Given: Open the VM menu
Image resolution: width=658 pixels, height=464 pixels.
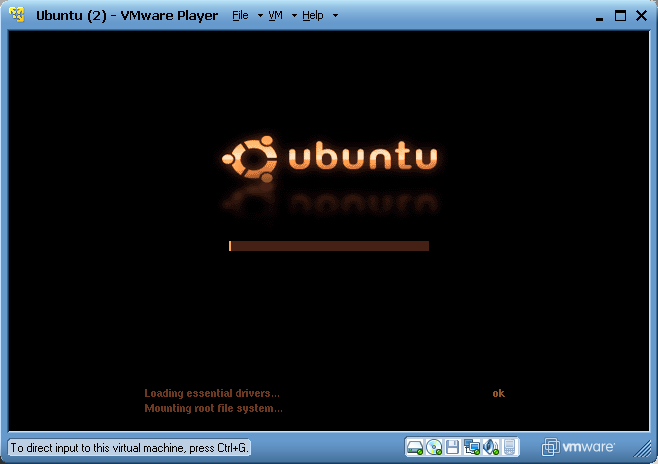Looking at the screenshot, I should coord(275,16).
